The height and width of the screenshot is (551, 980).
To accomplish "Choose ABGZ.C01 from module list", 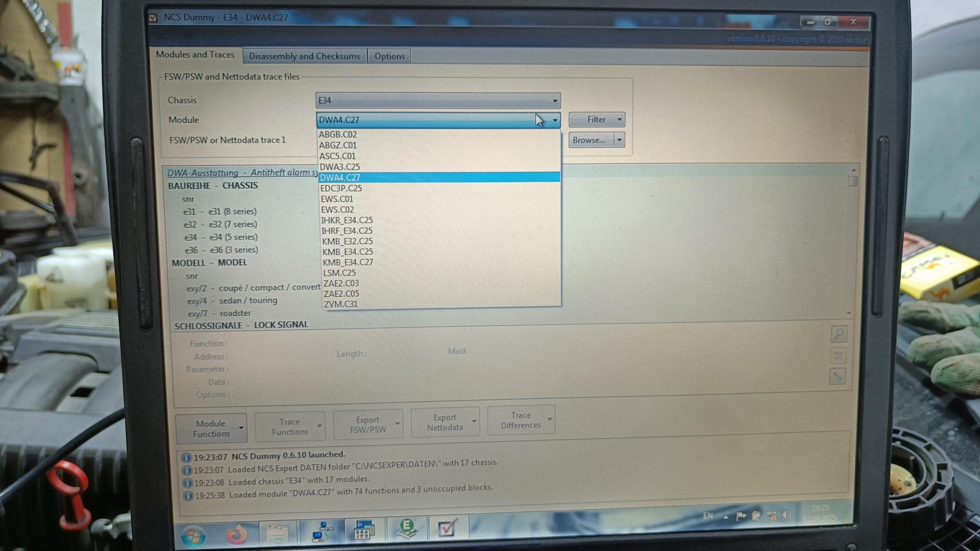I will pos(439,145).
